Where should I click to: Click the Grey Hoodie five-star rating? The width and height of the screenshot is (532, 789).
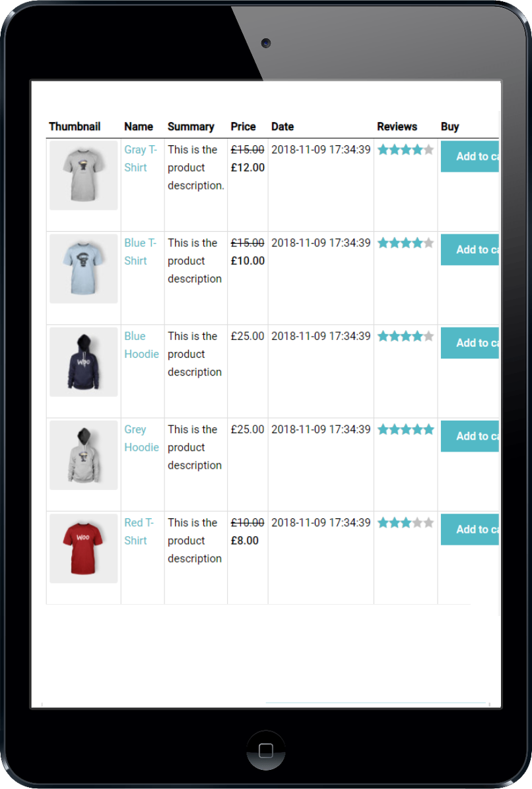pos(406,429)
